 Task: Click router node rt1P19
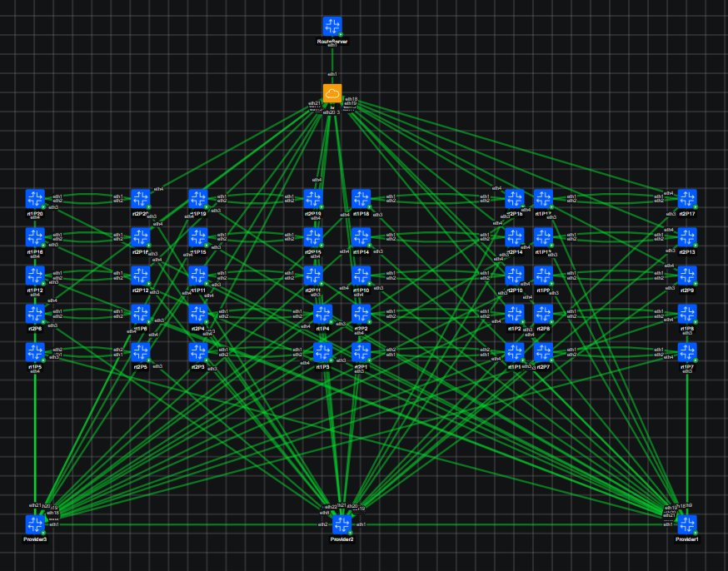198,199
